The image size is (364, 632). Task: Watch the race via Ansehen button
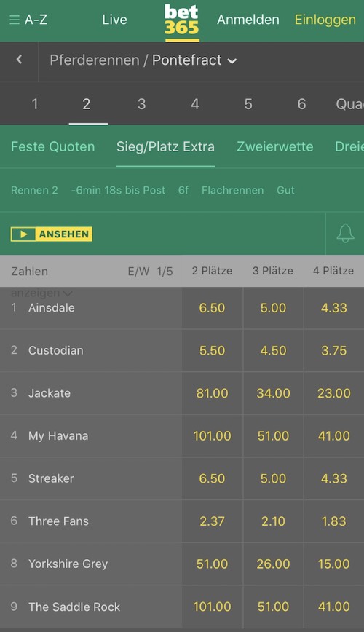(52, 234)
